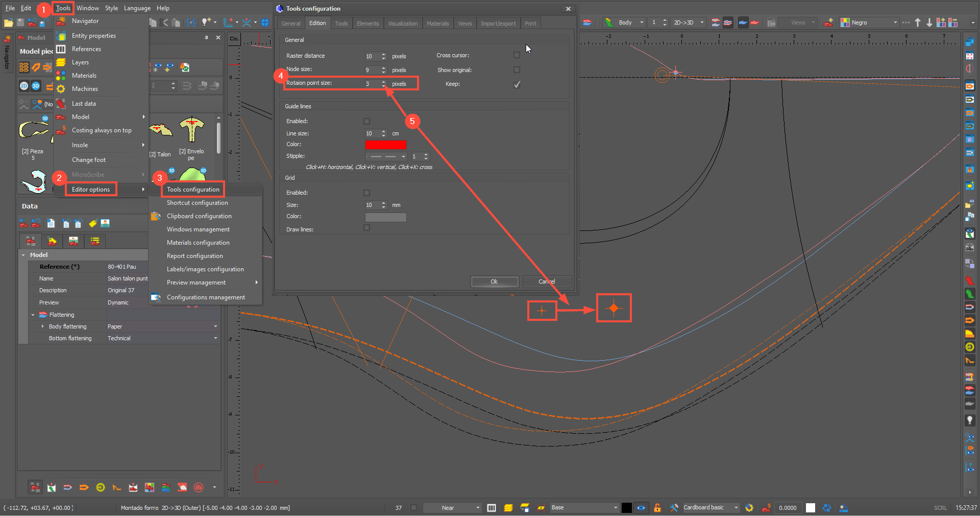
Task: Open the Cardboard basic dropdown
Action: pos(710,508)
